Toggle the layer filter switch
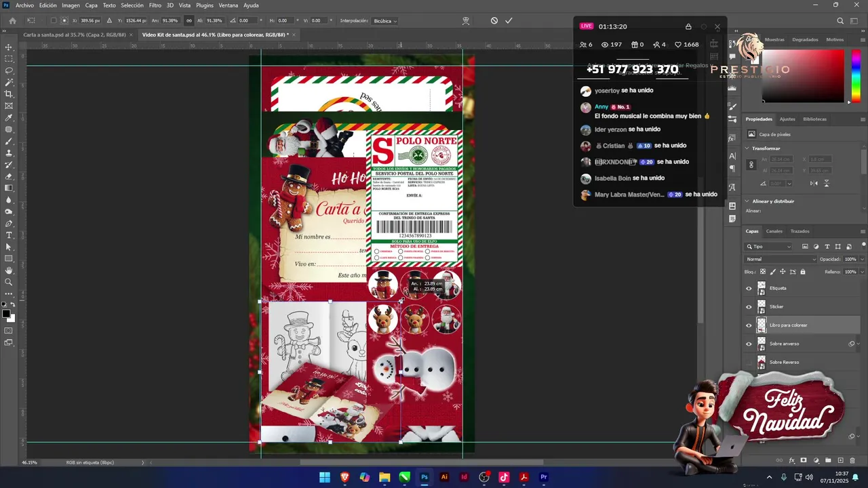Screen dimensions: 868x488 click(863, 245)
